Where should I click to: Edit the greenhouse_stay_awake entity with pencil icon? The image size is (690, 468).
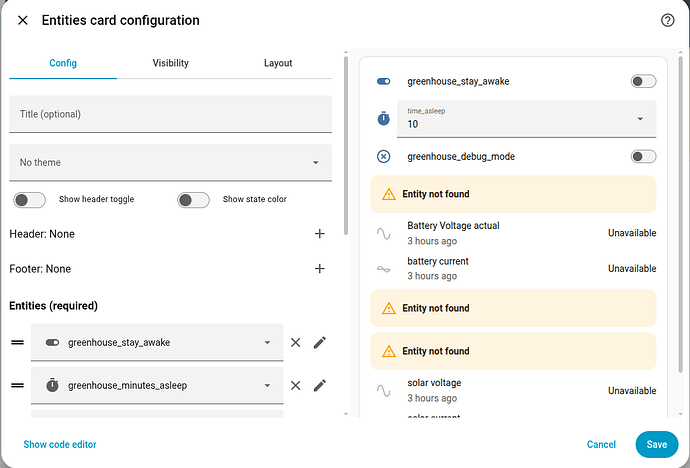320,342
